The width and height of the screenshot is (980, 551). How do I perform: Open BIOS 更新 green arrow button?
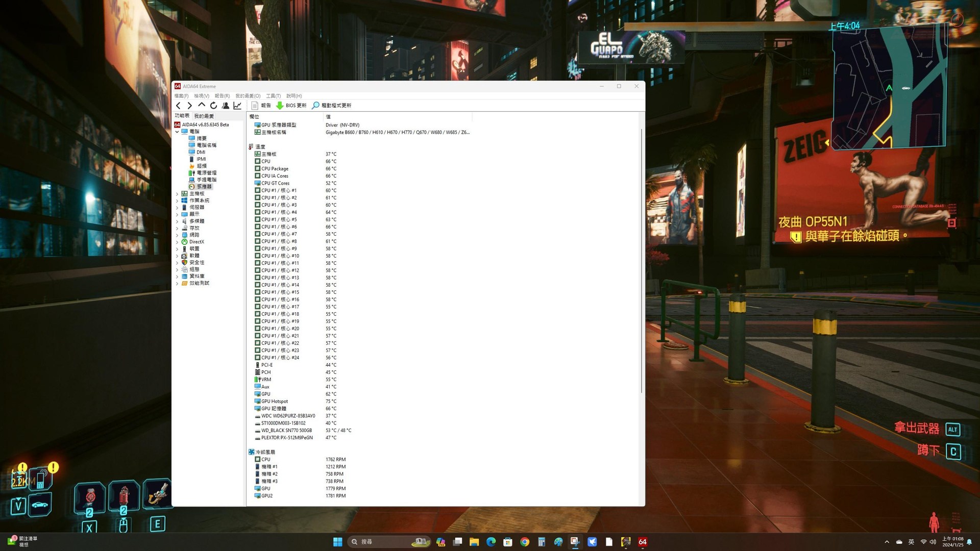coord(291,106)
